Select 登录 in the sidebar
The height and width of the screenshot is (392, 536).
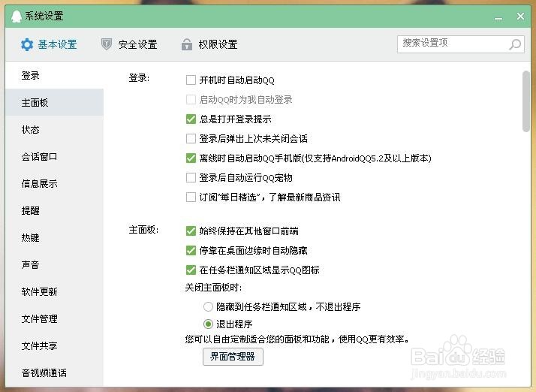pyautogui.click(x=54, y=75)
